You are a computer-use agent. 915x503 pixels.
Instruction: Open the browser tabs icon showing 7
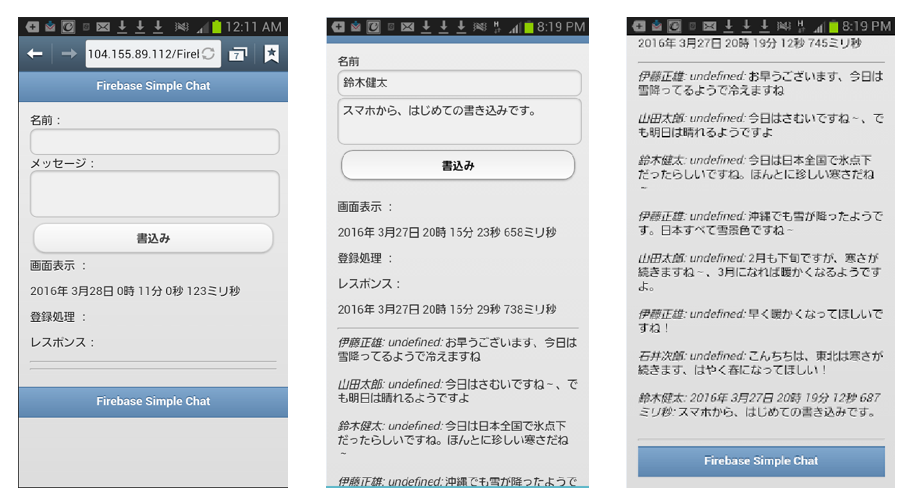point(238,54)
